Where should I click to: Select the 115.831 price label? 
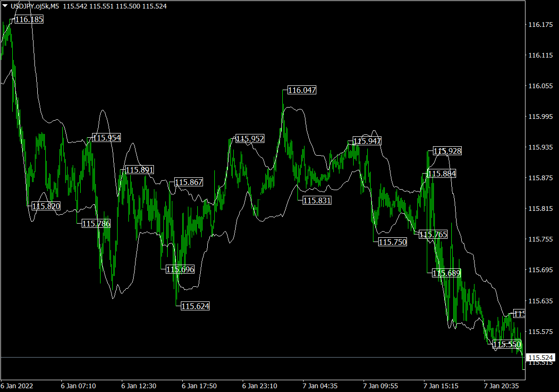coord(317,200)
